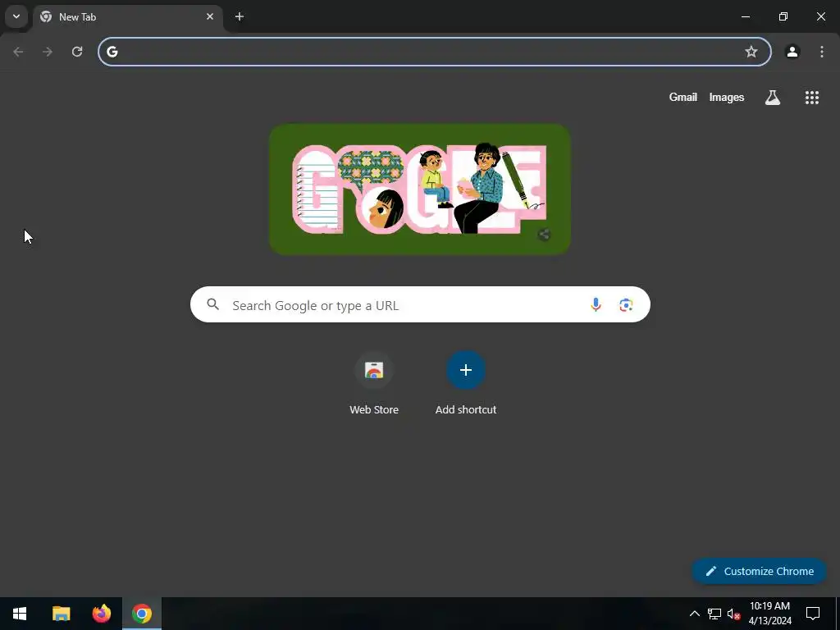
Task: Select the New Tab browser tab
Action: pyautogui.click(x=127, y=17)
